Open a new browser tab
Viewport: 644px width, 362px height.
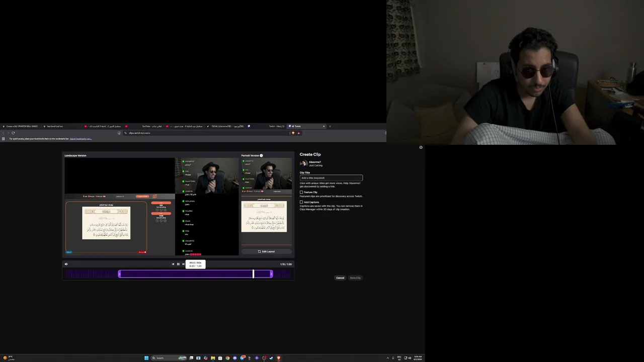click(330, 126)
